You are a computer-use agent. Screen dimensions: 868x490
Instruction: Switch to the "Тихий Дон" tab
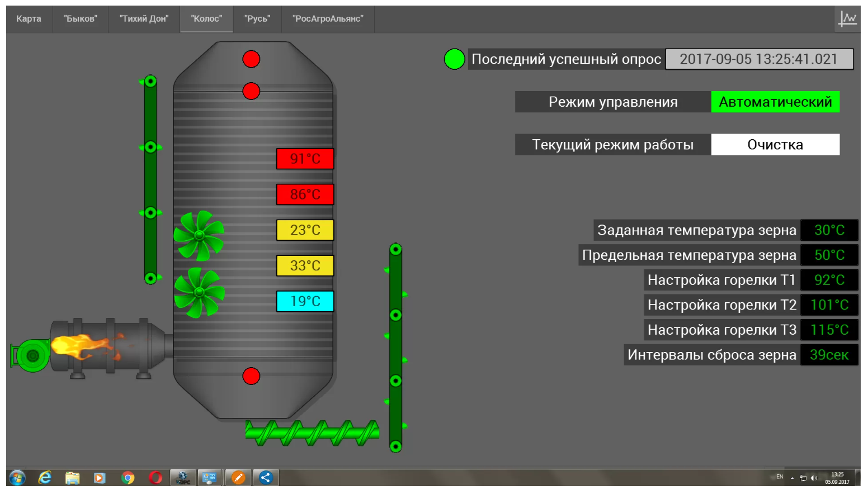click(x=144, y=19)
